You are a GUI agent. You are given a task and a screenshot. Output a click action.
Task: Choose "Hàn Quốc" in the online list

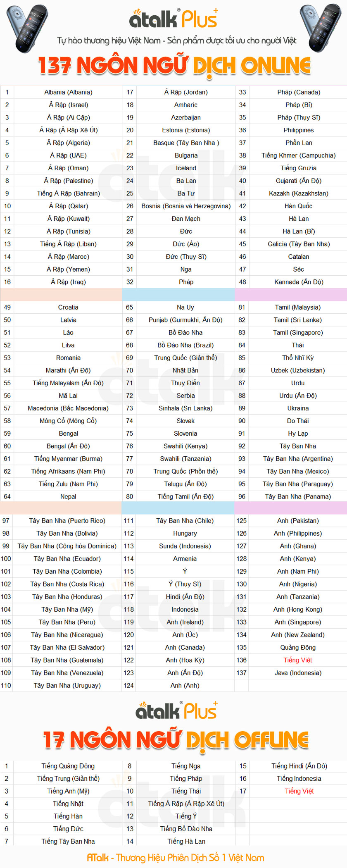(x=298, y=206)
